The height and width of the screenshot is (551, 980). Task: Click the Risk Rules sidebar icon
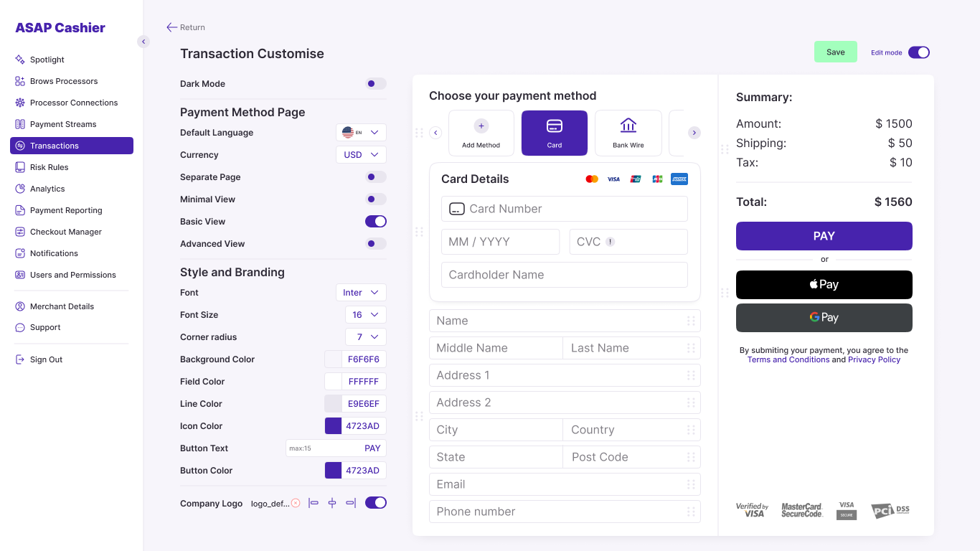pyautogui.click(x=20, y=167)
